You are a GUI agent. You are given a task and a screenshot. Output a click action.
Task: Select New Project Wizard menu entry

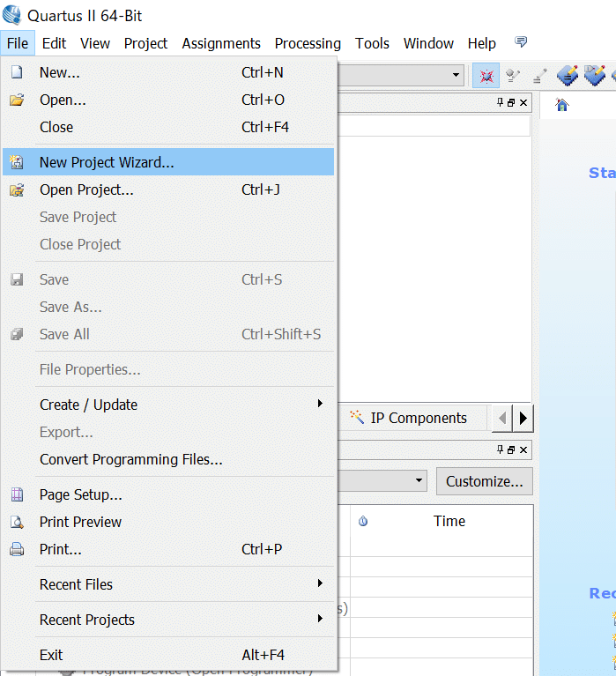168,162
